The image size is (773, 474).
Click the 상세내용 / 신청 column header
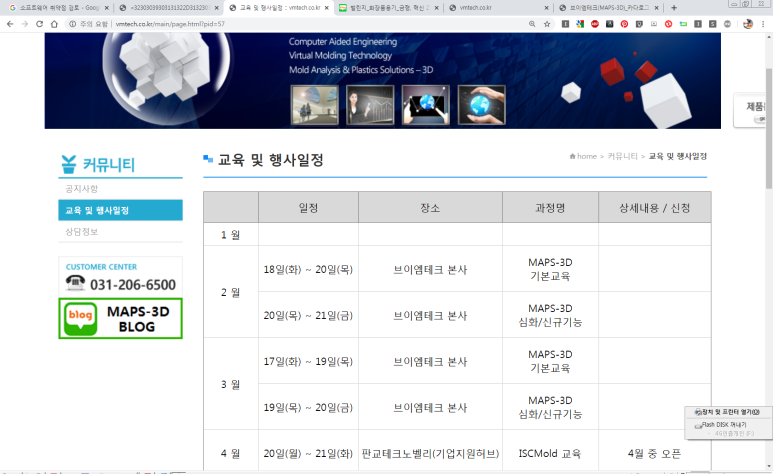(x=655, y=208)
